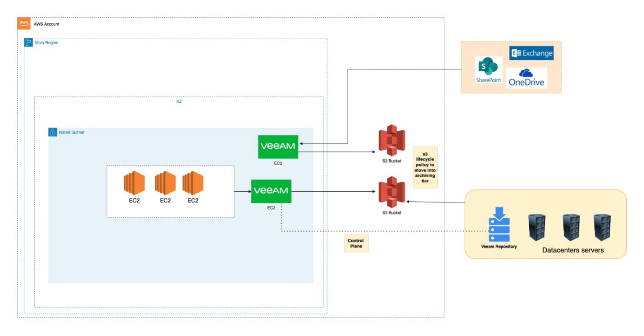Click the last datacenter server rack icon
The image size is (644, 336).
(602, 228)
